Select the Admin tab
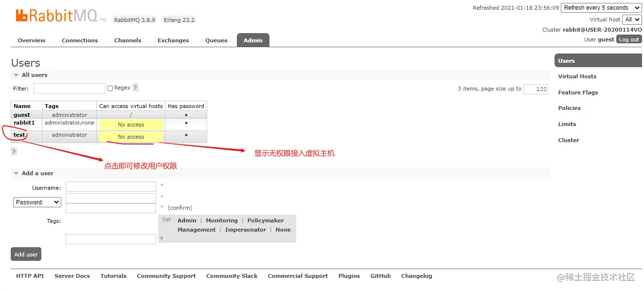Viewport: 644px width, 291px height. pos(253,40)
